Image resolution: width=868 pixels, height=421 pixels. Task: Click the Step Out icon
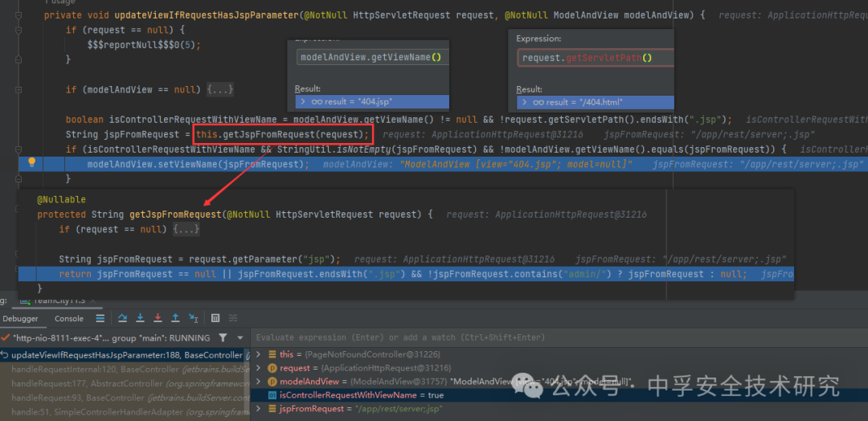pyautogui.click(x=175, y=318)
